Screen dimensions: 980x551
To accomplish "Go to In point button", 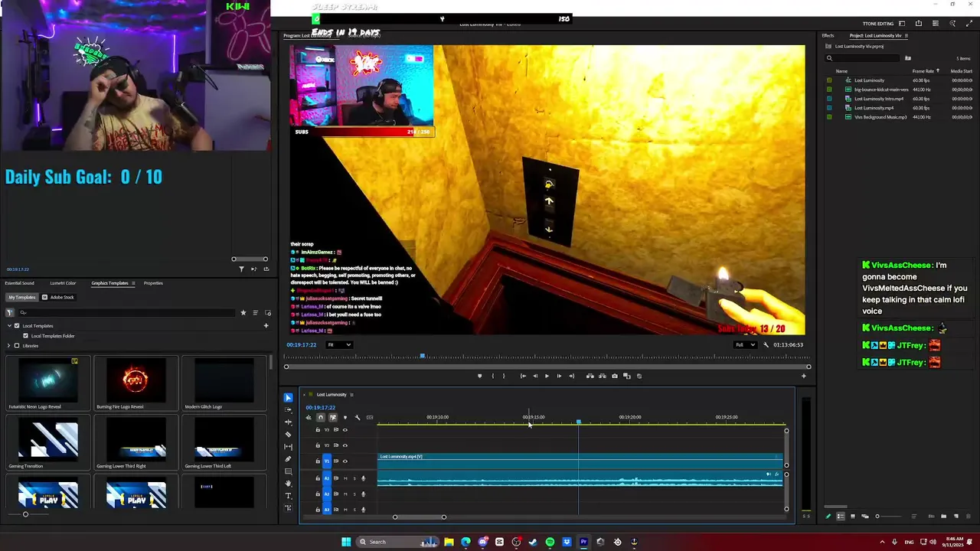I will tap(523, 376).
